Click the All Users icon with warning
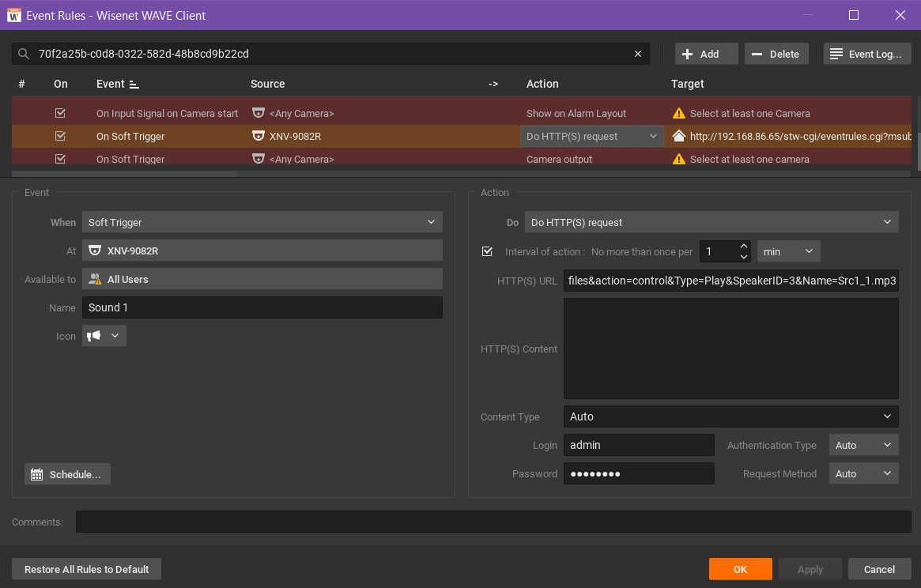The width and height of the screenshot is (921, 588). [95, 279]
